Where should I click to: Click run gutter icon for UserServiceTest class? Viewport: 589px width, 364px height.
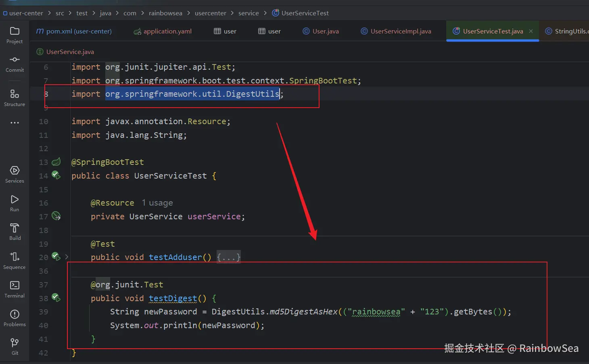tap(56, 175)
